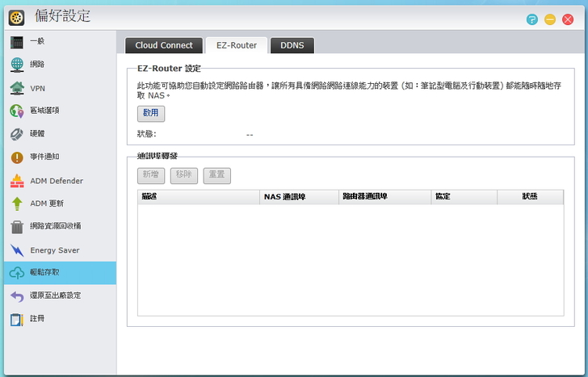Image resolution: width=588 pixels, height=377 pixels.
Task: Click the 區域選項 regional options icon
Action: coord(17,111)
